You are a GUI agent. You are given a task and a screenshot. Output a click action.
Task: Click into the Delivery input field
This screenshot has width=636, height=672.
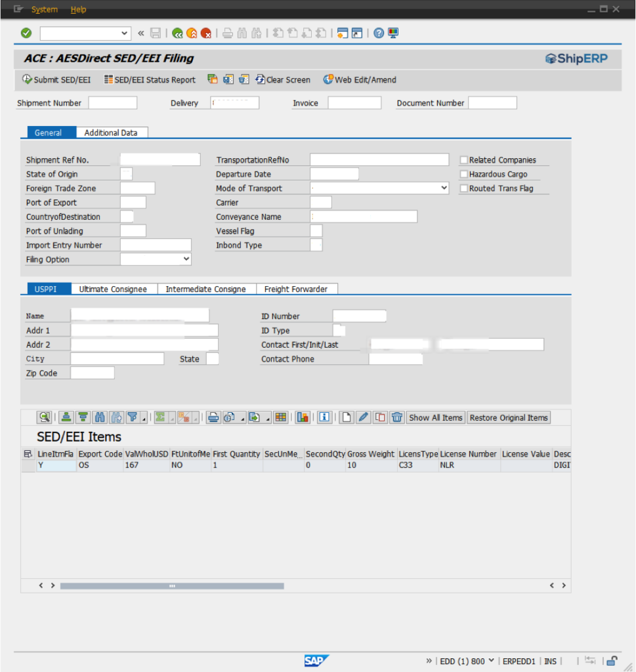coord(235,103)
